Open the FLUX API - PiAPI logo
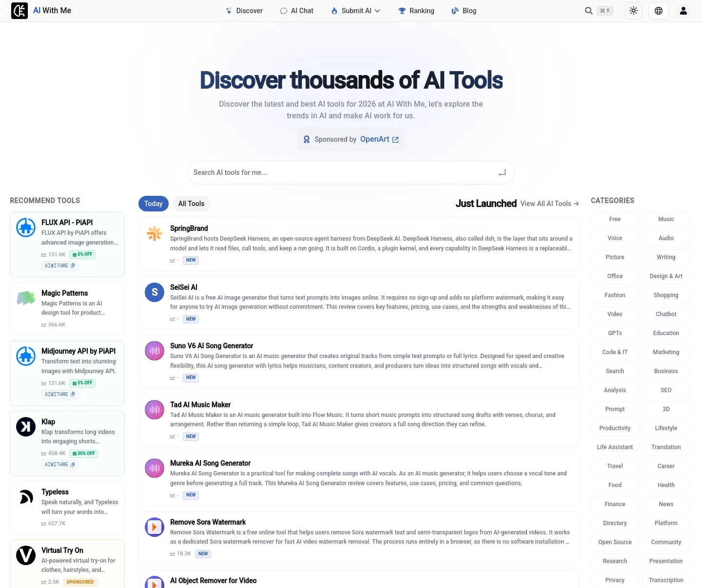Screen dimensions: 702x588 pyautogui.click(x=26, y=228)
